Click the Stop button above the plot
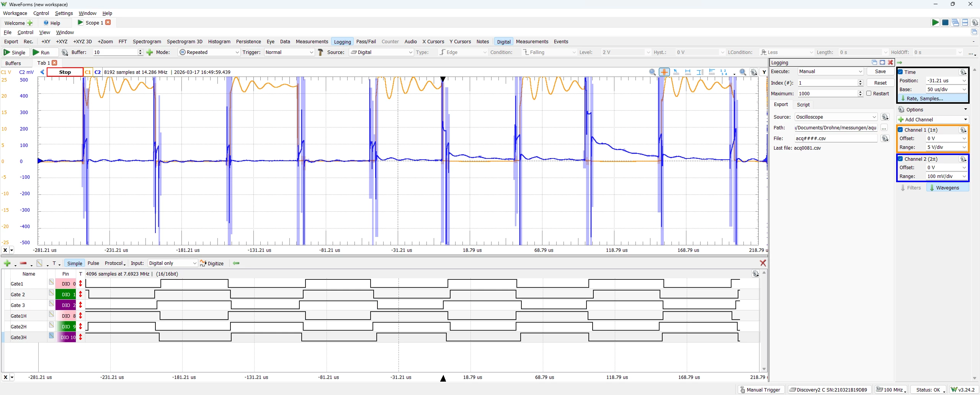This screenshot has width=980, height=395. [x=65, y=72]
